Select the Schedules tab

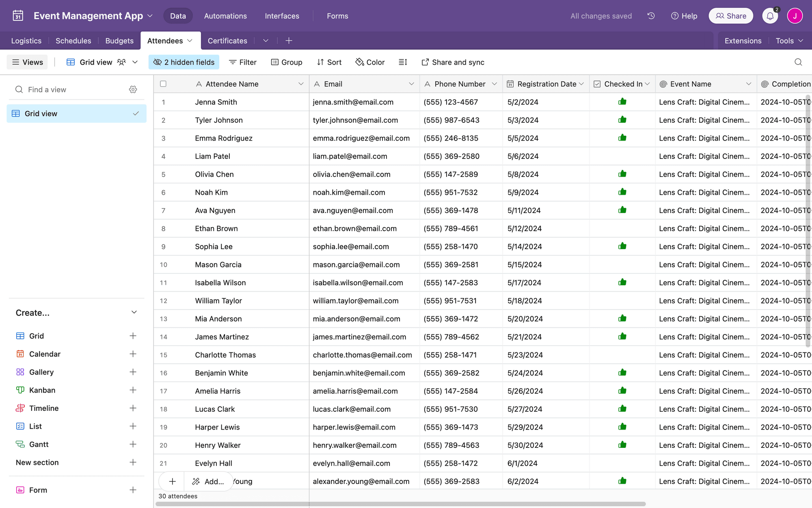[73, 40]
